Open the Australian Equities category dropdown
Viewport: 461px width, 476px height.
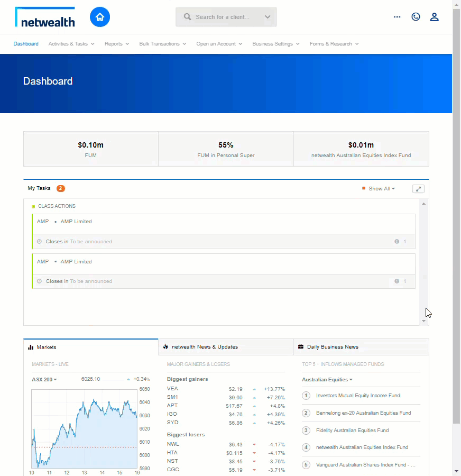pos(327,379)
